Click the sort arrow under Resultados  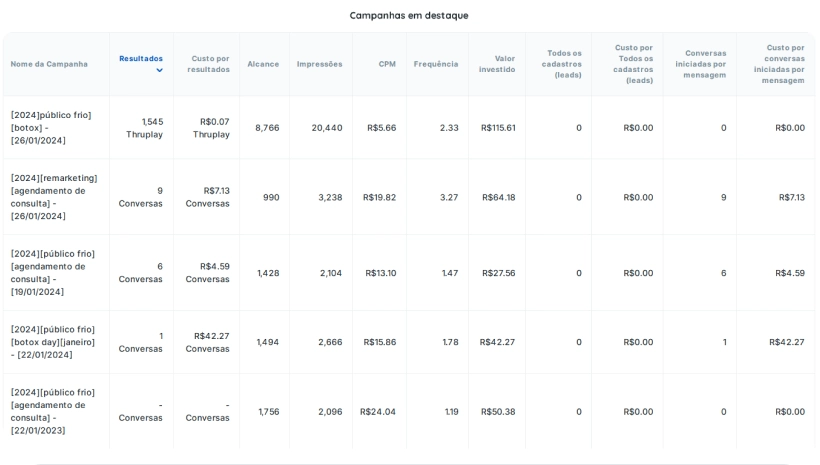(x=159, y=71)
